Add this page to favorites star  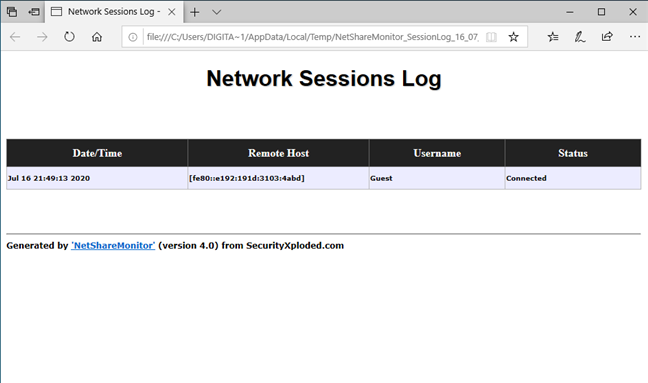pyautogui.click(x=513, y=37)
